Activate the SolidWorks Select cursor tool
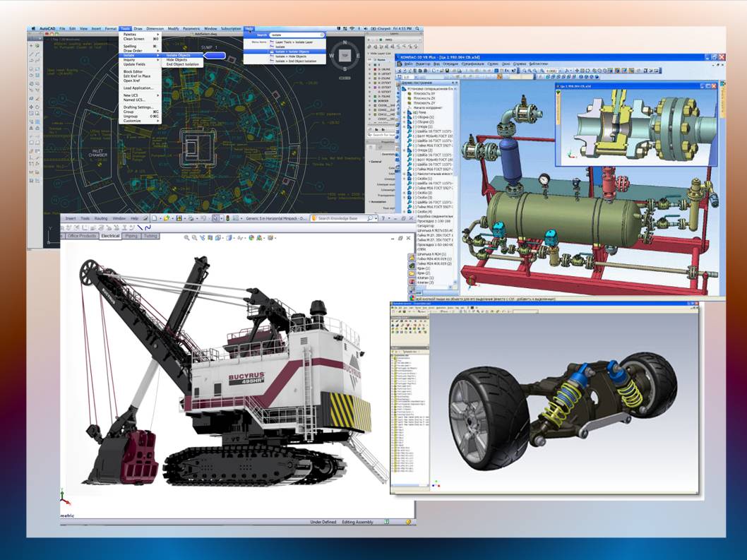This screenshot has width=747, height=560. click(x=216, y=218)
